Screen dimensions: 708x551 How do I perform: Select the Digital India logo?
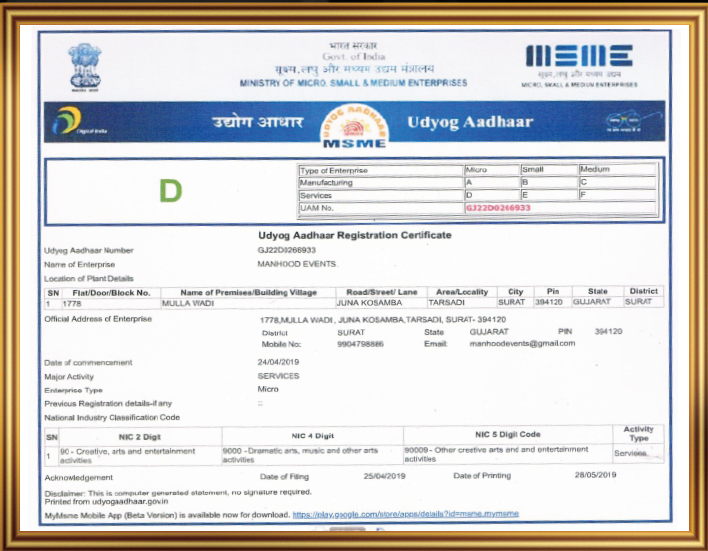coord(73,124)
